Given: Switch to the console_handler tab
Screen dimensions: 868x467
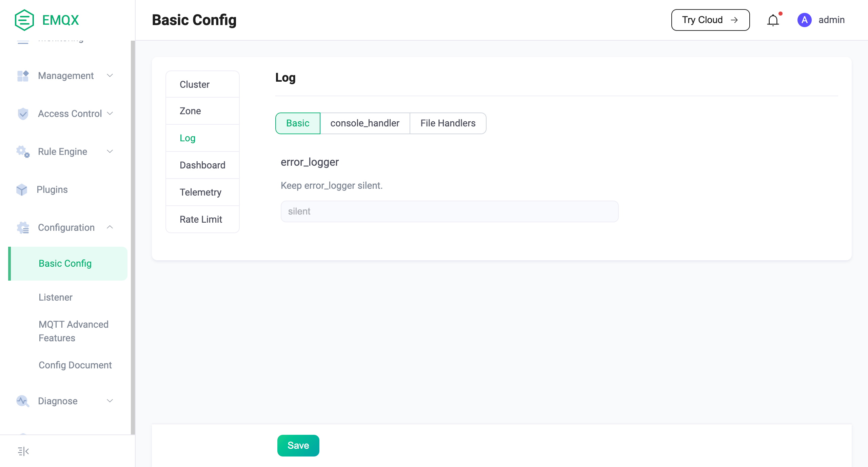Looking at the screenshot, I should point(365,123).
